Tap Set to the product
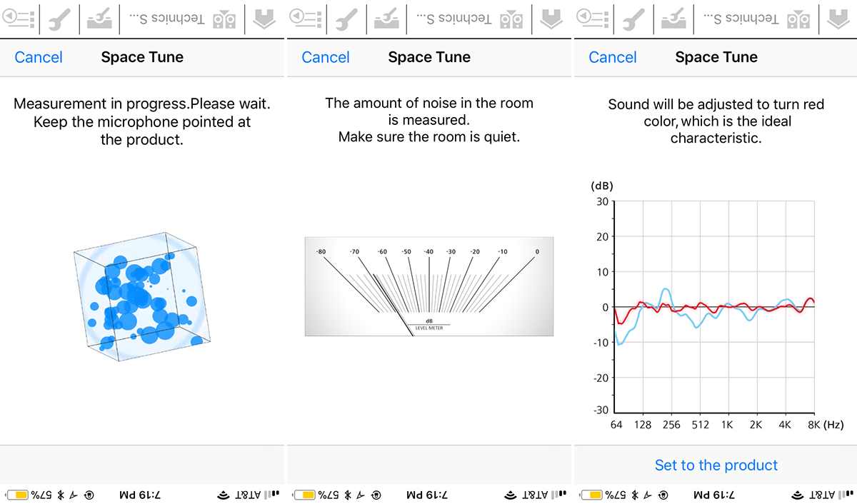The height and width of the screenshot is (504, 857). click(x=716, y=465)
